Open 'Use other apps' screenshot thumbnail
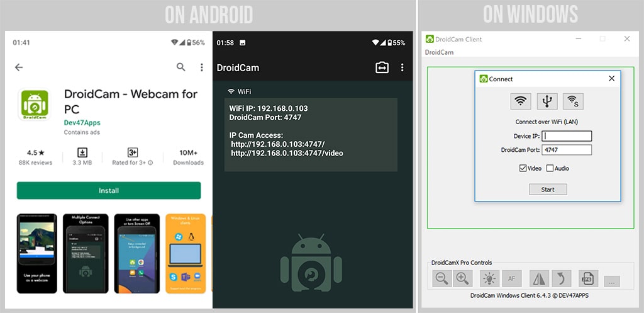Viewport: 644px width, 313px height. [x=136, y=253]
